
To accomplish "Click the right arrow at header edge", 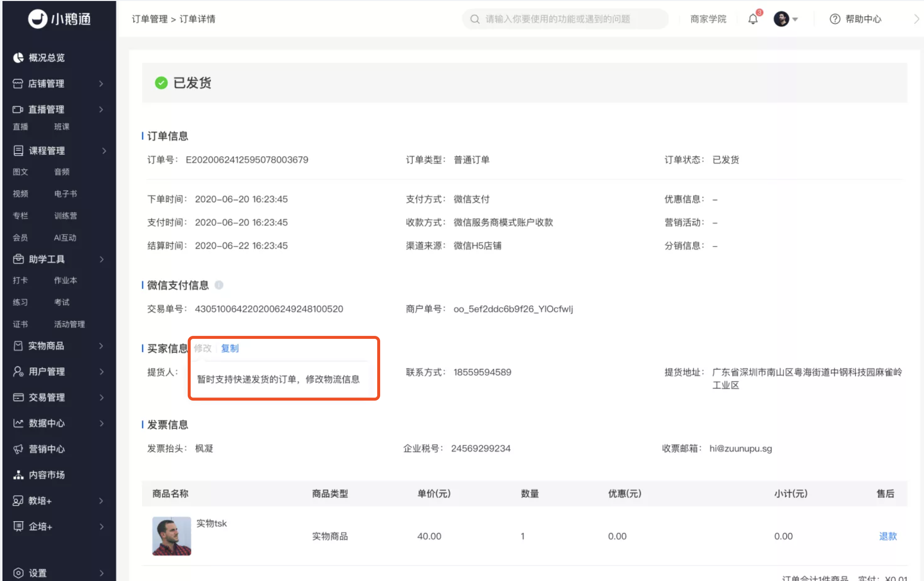I will coord(917,19).
